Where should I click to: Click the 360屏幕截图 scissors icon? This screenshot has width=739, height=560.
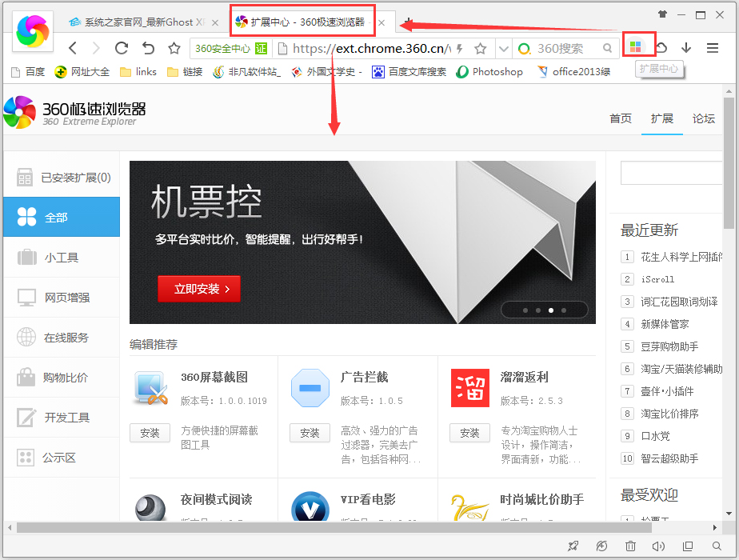pos(151,388)
